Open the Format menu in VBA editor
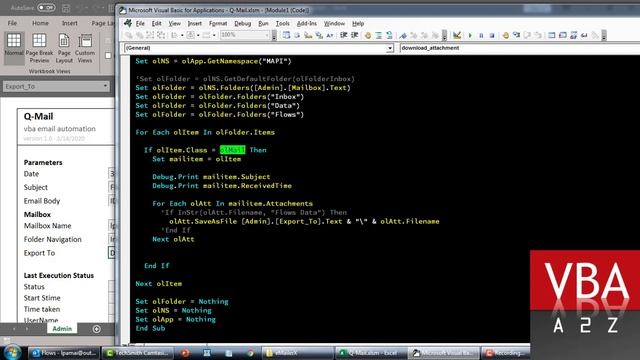This screenshot has width=640, height=360. (x=218, y=24)
